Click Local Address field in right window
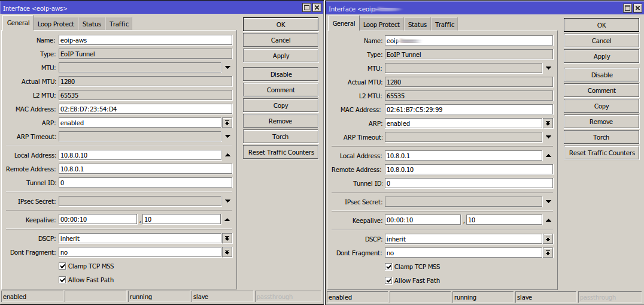Screen dimensions: 644x305 pyautogui.click(x=463, y=156)
